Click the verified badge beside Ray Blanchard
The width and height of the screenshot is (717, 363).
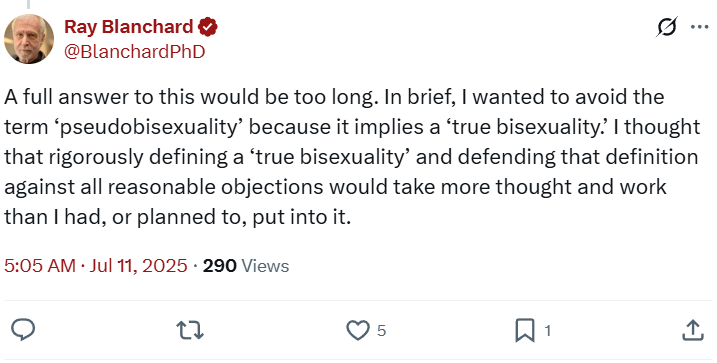tap(208, 27)
